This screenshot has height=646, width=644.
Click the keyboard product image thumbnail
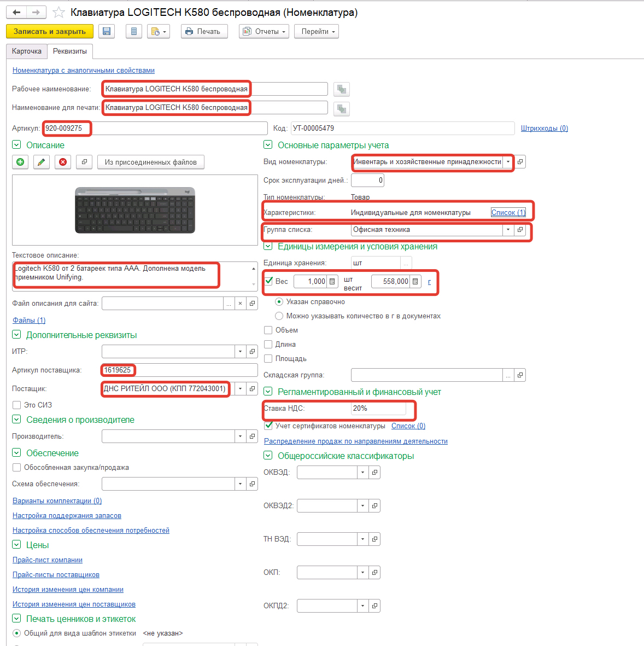coord(135,210)
